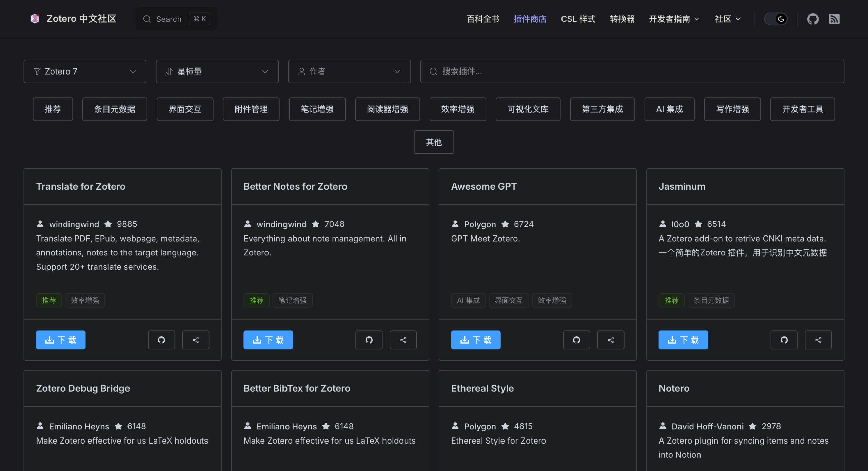
Task: Click the RSS feed icon
Action: (x=834, y=19)
